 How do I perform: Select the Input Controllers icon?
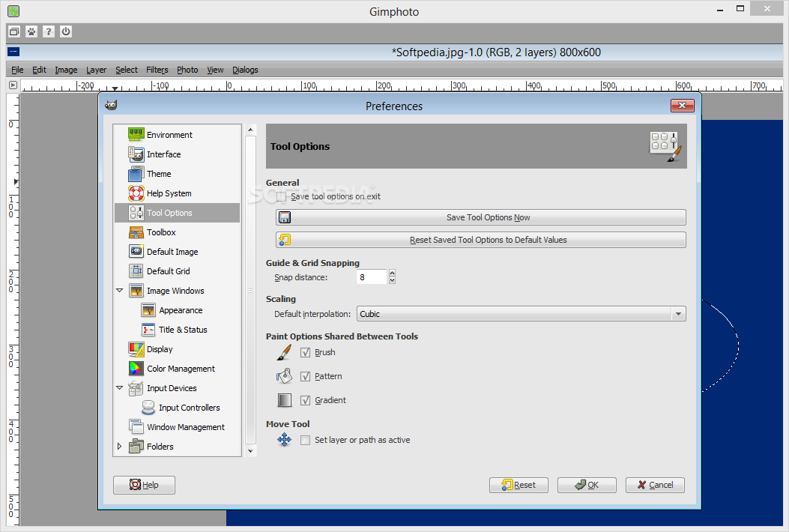pyautogui.click(x=148, y=407)
